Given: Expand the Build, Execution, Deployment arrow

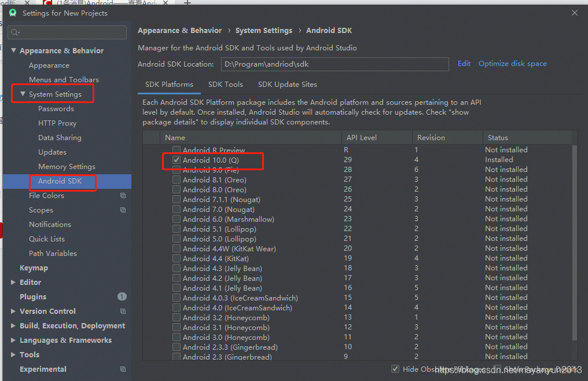Looking at the screenshot, I should tap(13, 325).
